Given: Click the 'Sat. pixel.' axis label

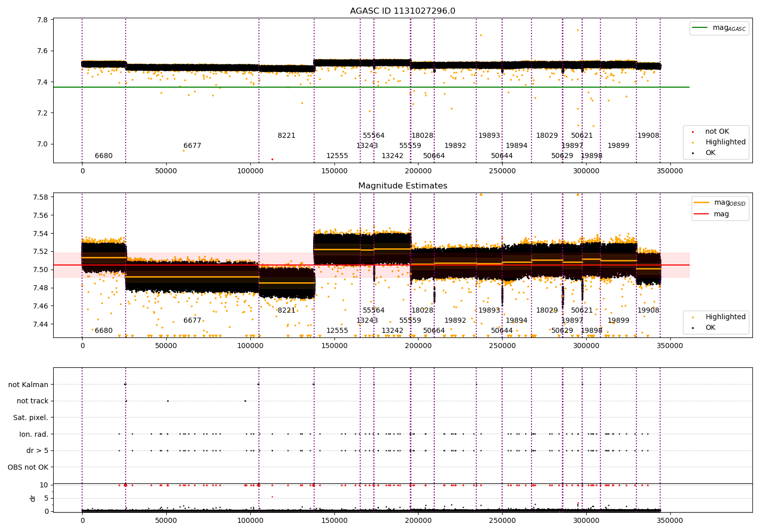Looking at the screenshot, I should click(30, 417).
